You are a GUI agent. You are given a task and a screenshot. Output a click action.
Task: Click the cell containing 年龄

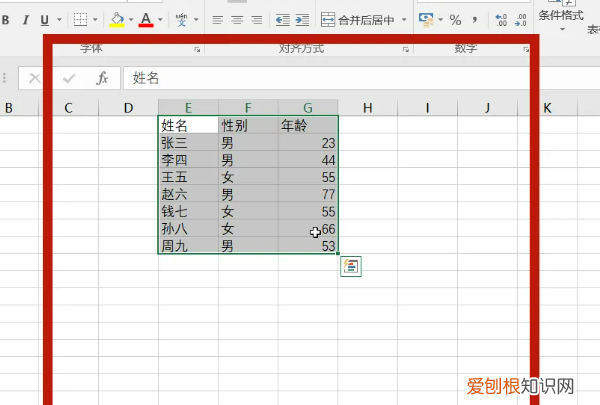tap(308, 125)
